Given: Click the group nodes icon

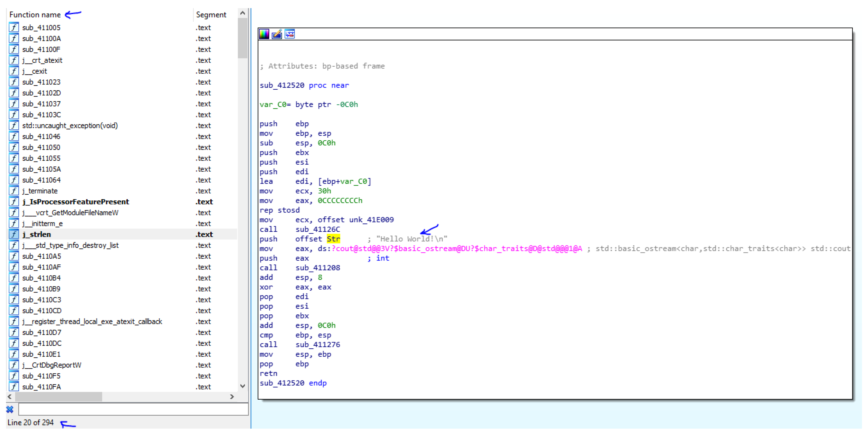Looking at the screenshot, I should tap(290, 34).
